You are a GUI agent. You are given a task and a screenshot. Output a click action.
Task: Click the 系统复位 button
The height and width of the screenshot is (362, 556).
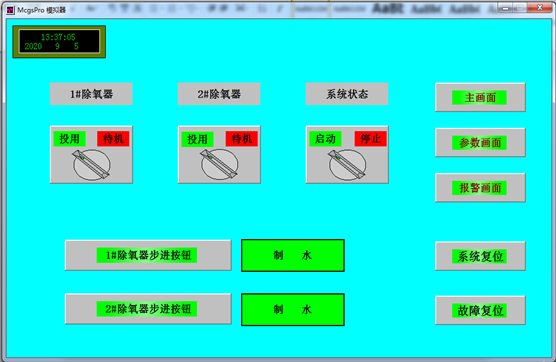pos(480,256)
